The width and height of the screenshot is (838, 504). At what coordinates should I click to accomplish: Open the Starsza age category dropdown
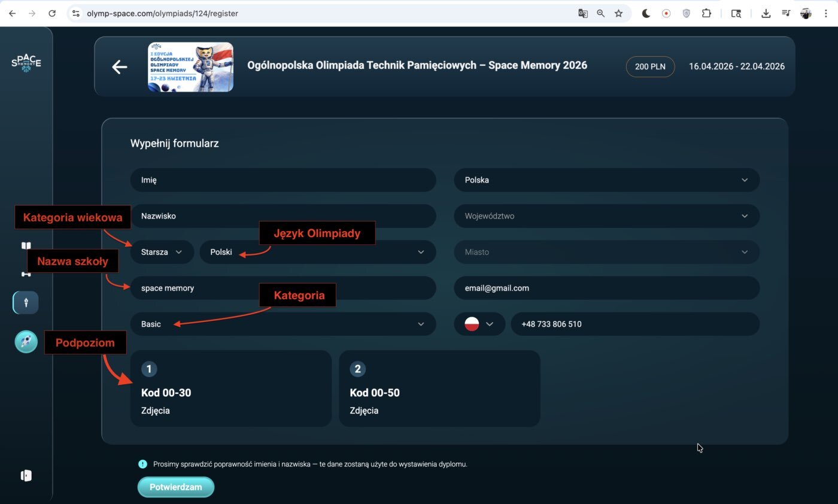click(162, 252)
